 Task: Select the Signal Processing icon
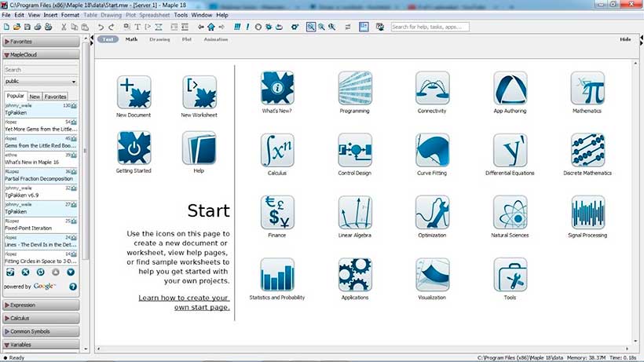click(x=588, y=212)
